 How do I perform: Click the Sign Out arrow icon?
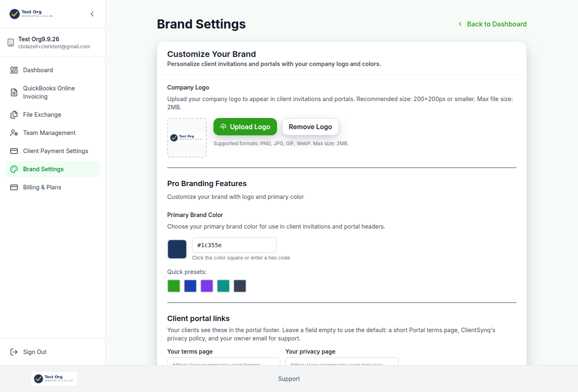tap(14, 352)
